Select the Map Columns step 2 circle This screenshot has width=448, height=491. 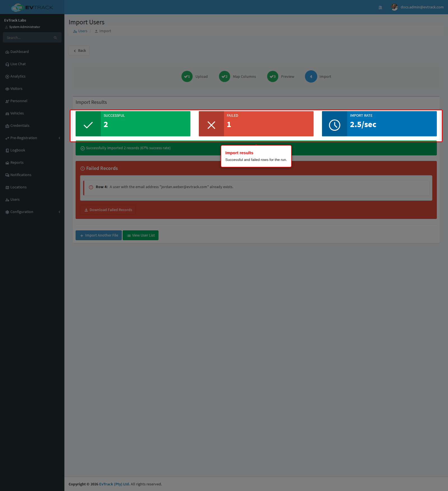pos(225,76)
